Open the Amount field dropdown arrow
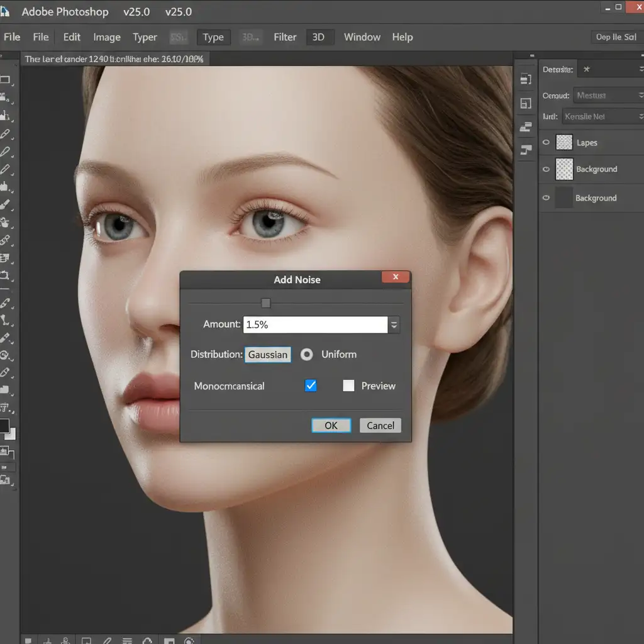This screenshot has width=644, height=644. (394, 325)
